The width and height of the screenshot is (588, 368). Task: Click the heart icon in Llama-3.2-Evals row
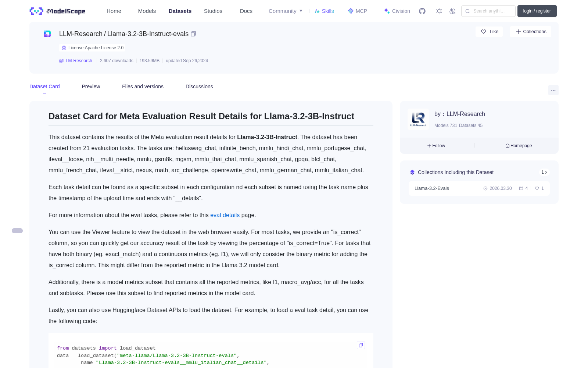tap(537, 188)
